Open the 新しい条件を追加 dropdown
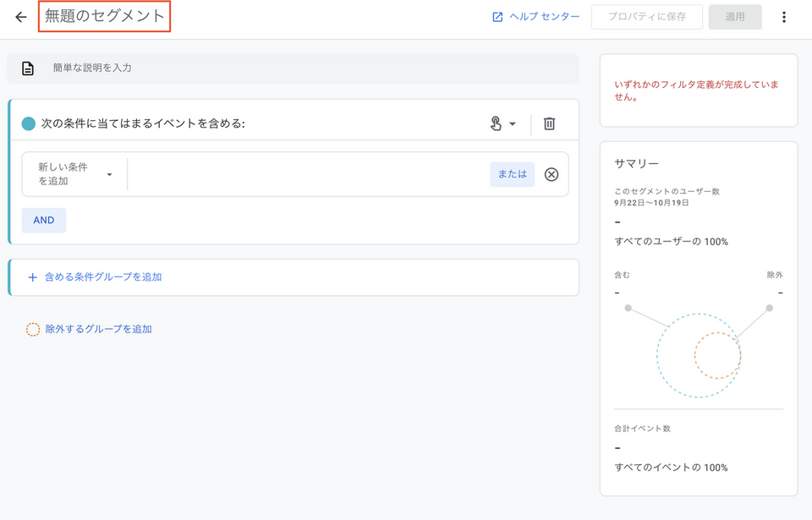 pyautogui.click(x=74, y=174)
